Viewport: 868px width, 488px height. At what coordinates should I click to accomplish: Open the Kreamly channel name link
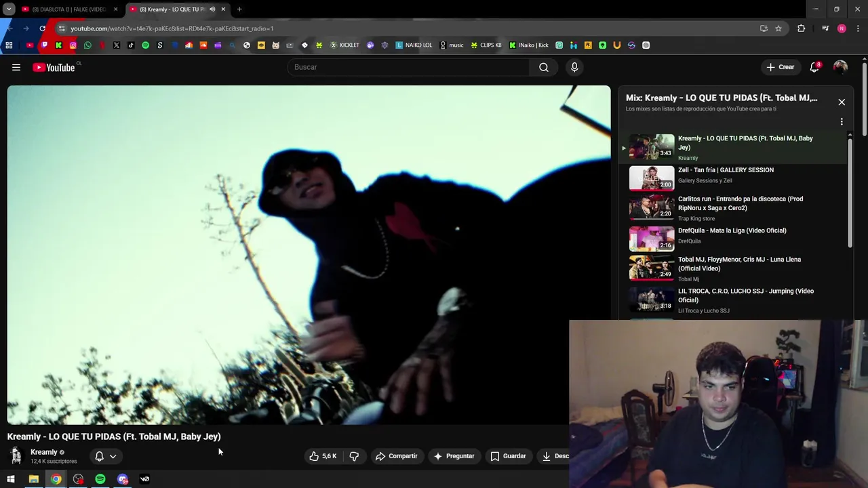click(43, 452)
